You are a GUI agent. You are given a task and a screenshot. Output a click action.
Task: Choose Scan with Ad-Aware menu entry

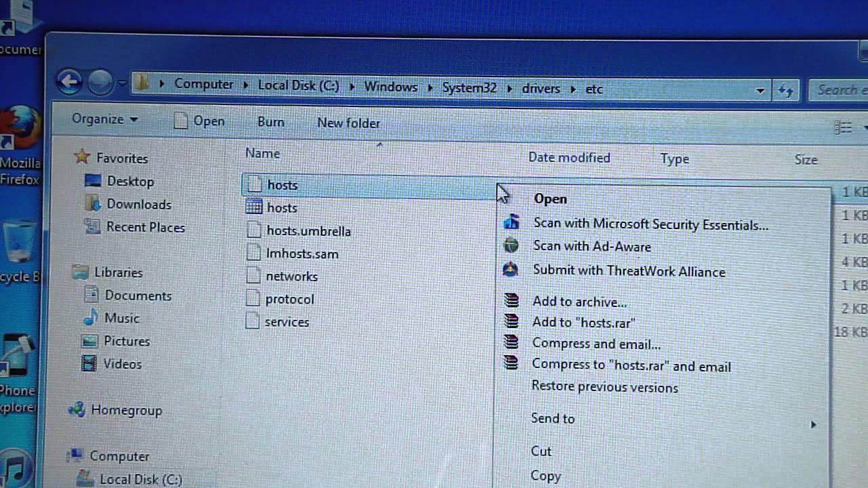592,247
